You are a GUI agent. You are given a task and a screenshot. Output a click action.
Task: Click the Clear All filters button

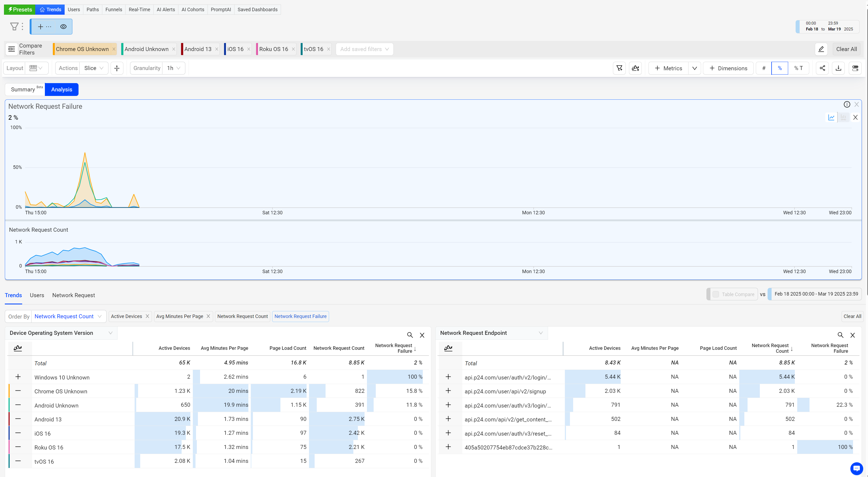[846, 49]
